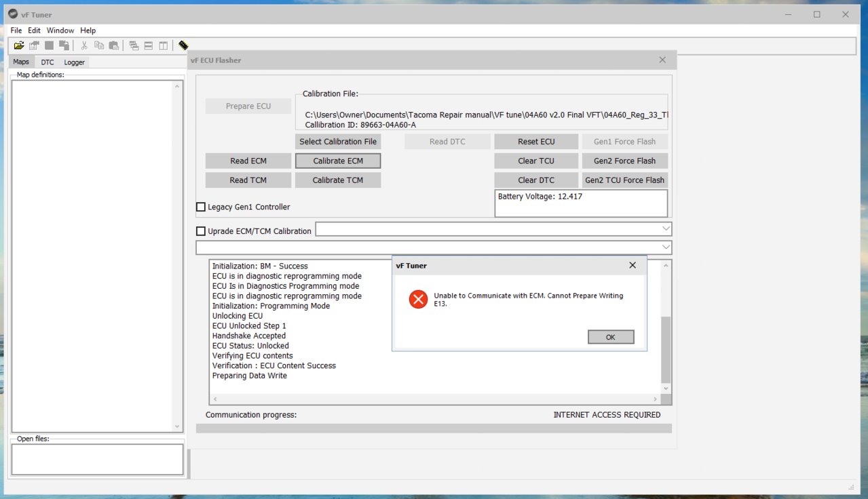The width and height of the screenshot is (868, 499).
Task: Click the Map definitions scroll up arrow
Action: pyautogui.click(x=178, y=86)
